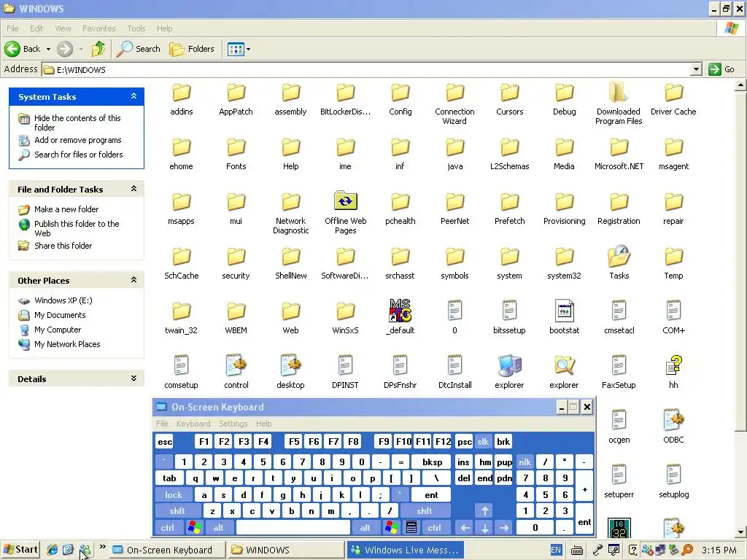
Task: Click Make a new folder link
Action: coord(66,209)
